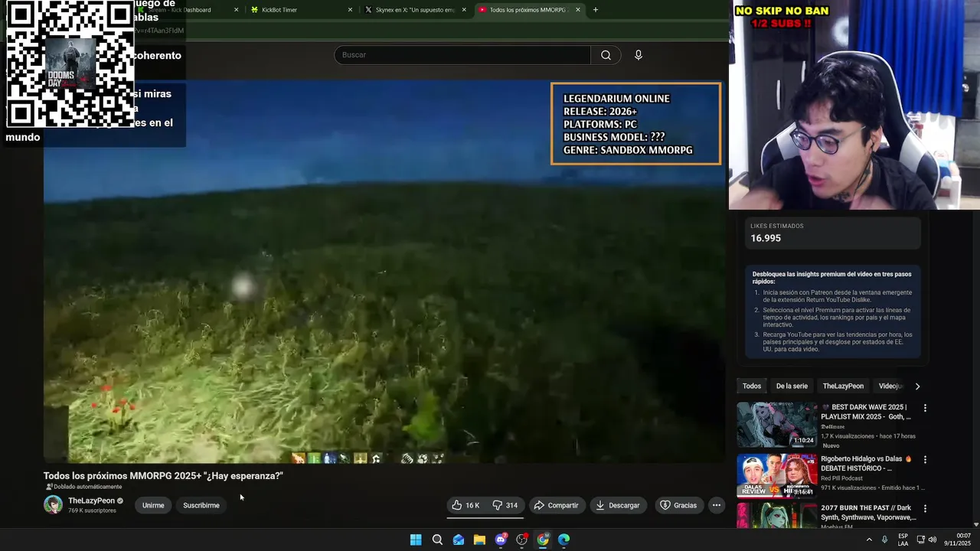This screenshot has width=980, height=551.
Task: Open the ESP LAA language switcher
Action: (x=903, y=540)
